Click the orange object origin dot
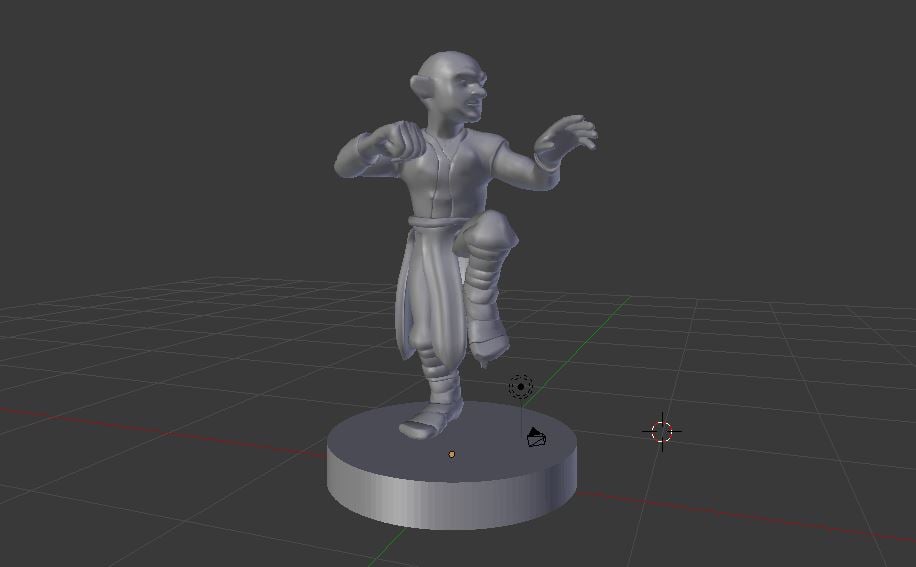916x567 pixels. pos(452,454)
